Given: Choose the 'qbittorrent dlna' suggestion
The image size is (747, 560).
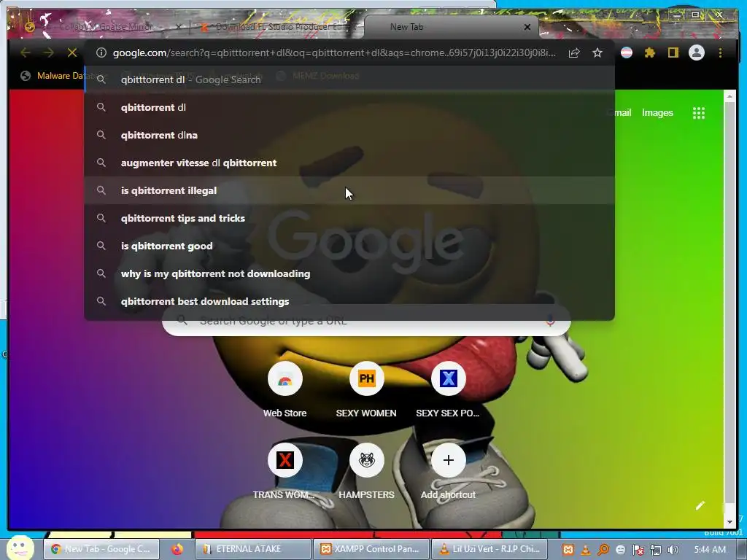Looking at the screenshot, I should (x=349, y=135).
